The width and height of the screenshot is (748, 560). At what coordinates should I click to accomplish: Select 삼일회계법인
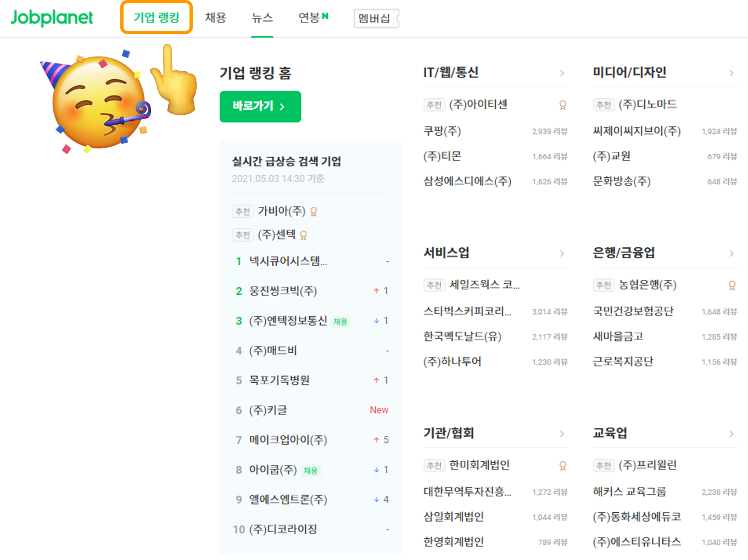coord(454,517)
